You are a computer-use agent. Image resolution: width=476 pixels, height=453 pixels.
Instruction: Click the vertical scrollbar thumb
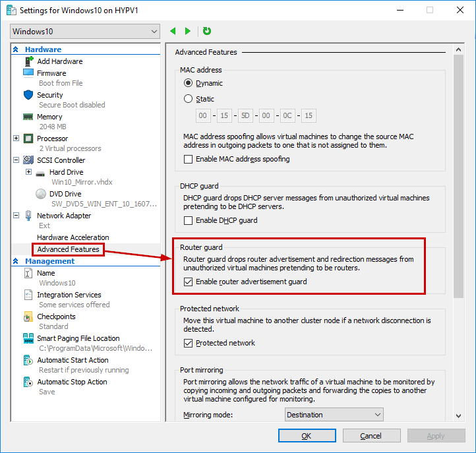pos(458,176)
